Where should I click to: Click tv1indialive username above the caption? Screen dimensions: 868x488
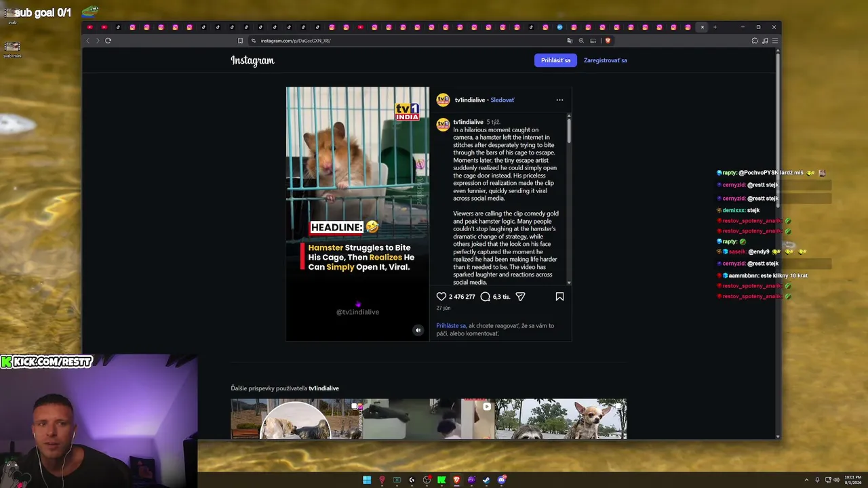[x=469, y=122]
